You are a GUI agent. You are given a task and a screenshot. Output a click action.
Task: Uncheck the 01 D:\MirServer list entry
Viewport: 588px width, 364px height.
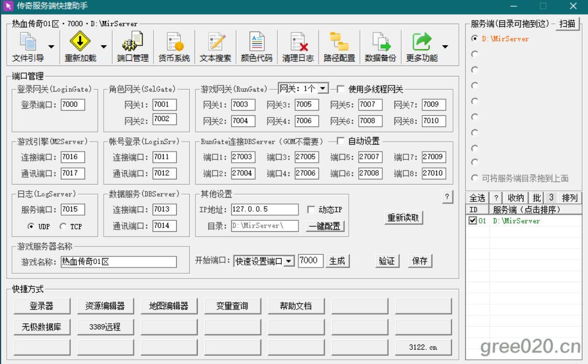tap(473, 221)
